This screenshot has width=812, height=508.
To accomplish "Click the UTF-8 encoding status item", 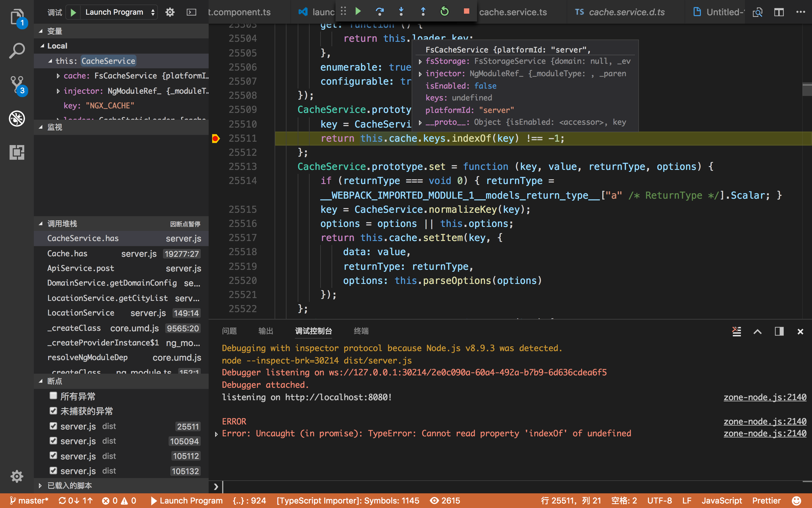I will pos(659,501).
